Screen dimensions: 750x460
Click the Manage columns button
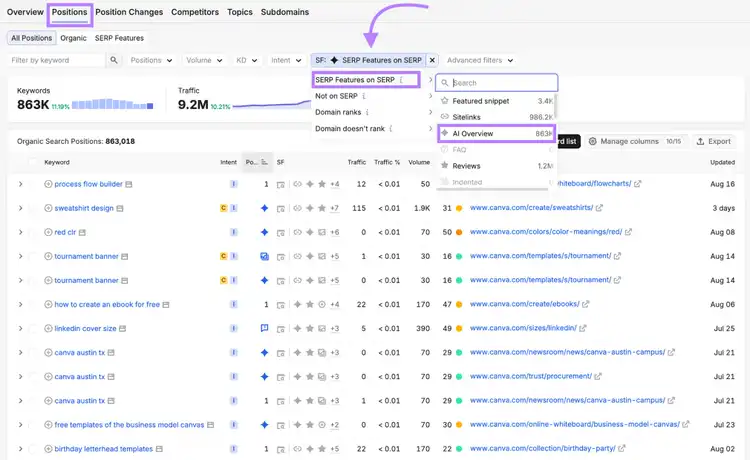[x=635, y=142]
